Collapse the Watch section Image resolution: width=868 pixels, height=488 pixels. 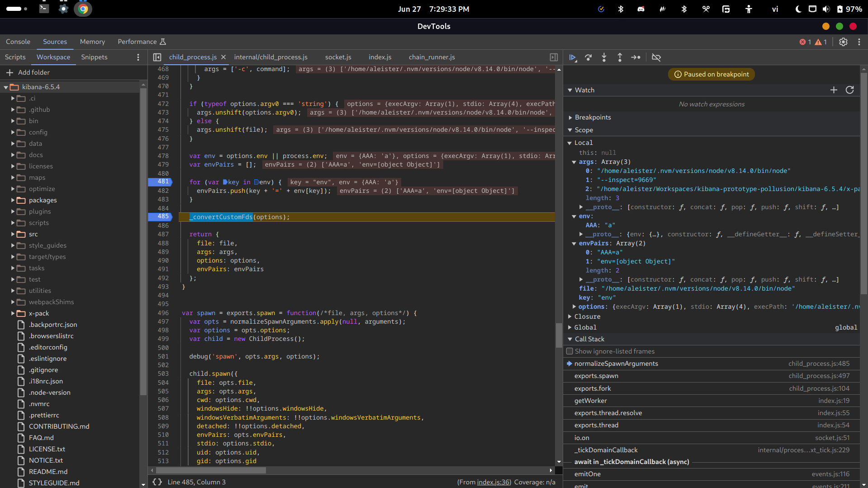pos(570,90)
